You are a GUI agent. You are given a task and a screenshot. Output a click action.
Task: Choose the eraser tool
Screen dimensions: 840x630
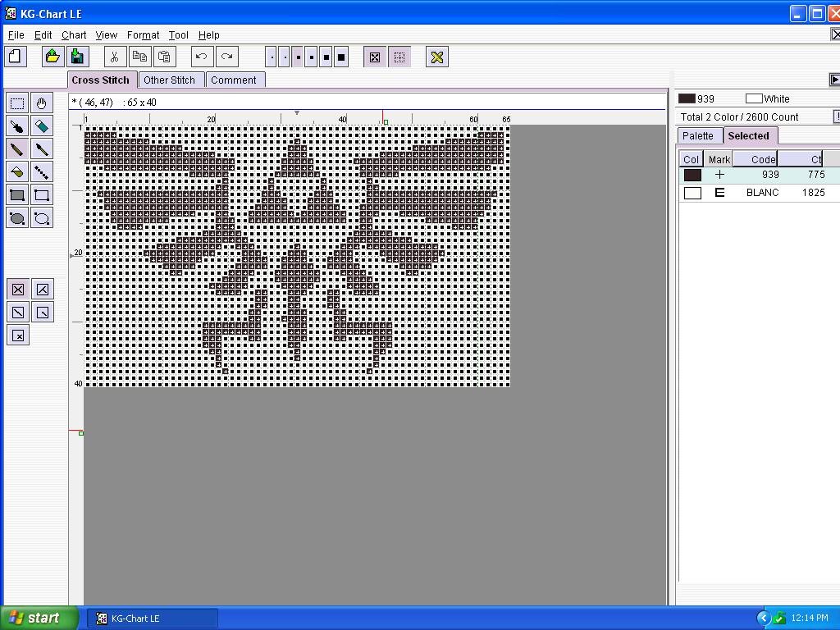[x=41, y=126]
